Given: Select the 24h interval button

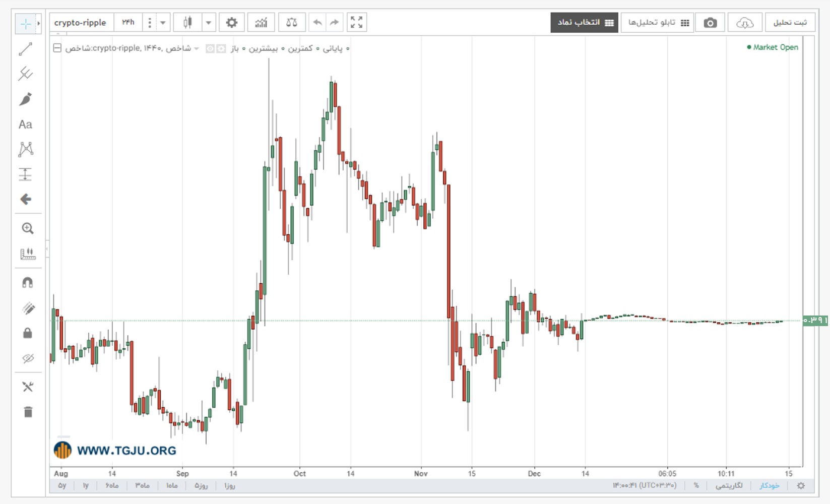Looking at the screenshot, I should click(x=128, y=23).
